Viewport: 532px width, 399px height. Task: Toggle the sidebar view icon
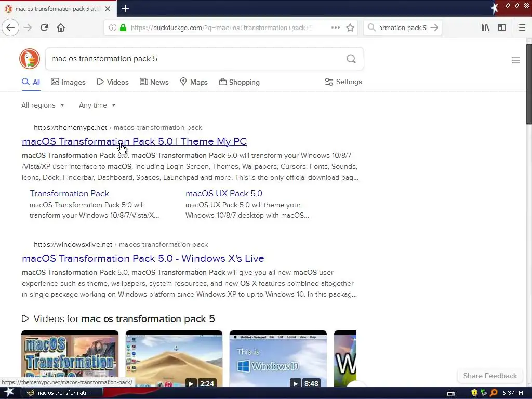click(502, 28)
